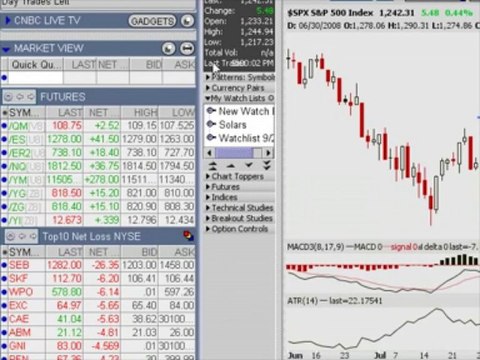Screen dimensions: 480x360
Task: Expand the CNBC LIVE TV panel
Action: point(8,21)
